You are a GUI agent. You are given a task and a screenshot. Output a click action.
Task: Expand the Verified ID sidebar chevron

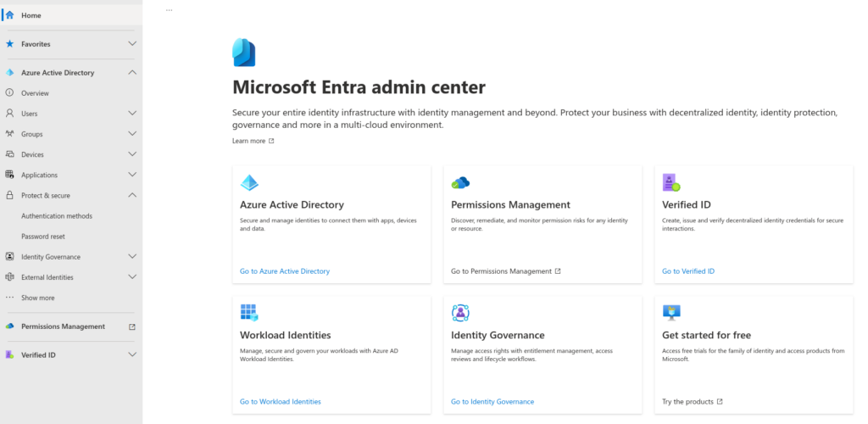pyautogui.click(x=131, y=354)
